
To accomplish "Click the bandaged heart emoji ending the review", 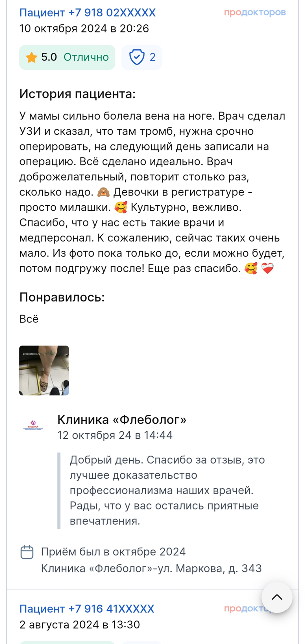I will point(267,268).
